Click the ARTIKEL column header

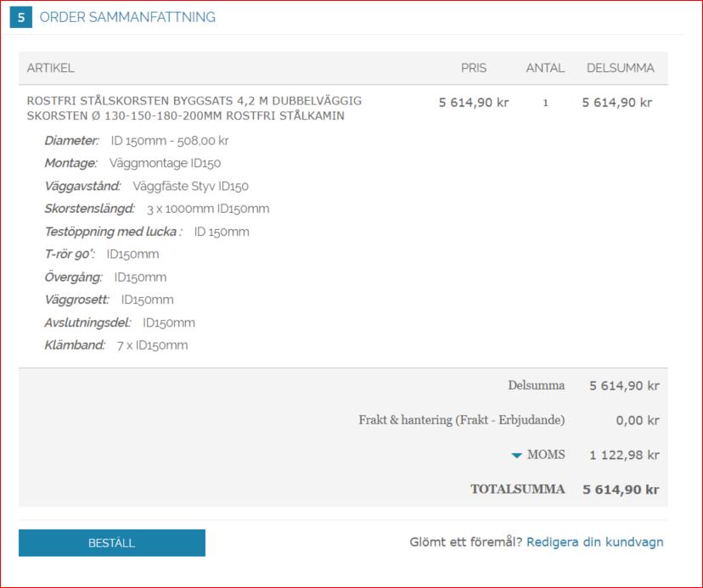click(x=51, y=68)
